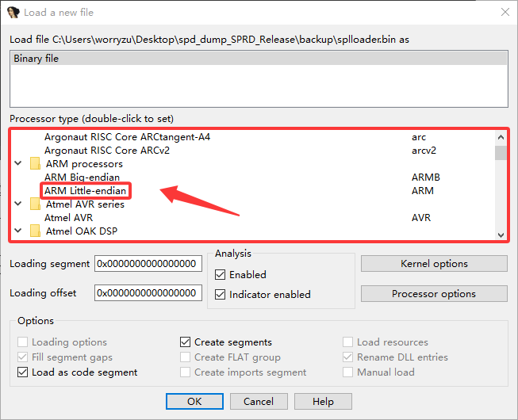Click the ARM processors folder icon
518x420 pixels.
coord(35,164)
